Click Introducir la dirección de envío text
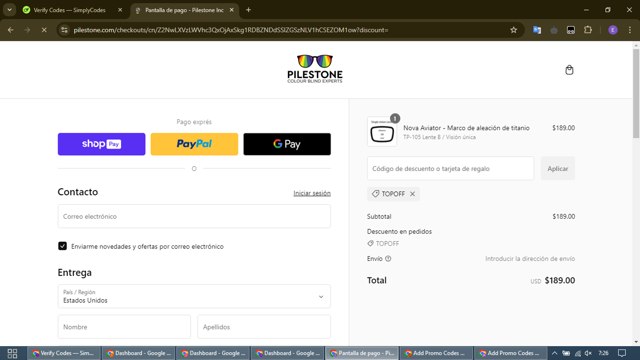The height and width of the screenshot is (360, 640). tap(530, 258)
